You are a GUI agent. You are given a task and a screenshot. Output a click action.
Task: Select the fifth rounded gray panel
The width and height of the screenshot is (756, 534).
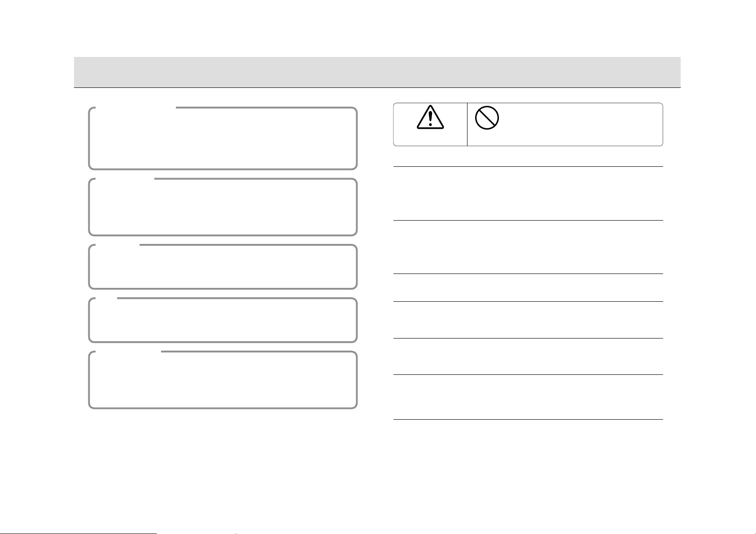(x=223, y=380)
